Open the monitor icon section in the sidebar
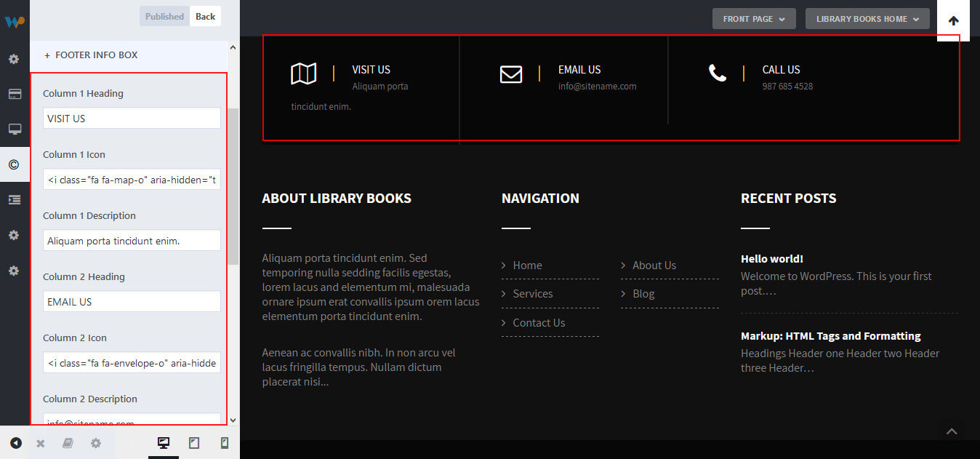This screenshot has height=459, width=980. tap(14, 129)
